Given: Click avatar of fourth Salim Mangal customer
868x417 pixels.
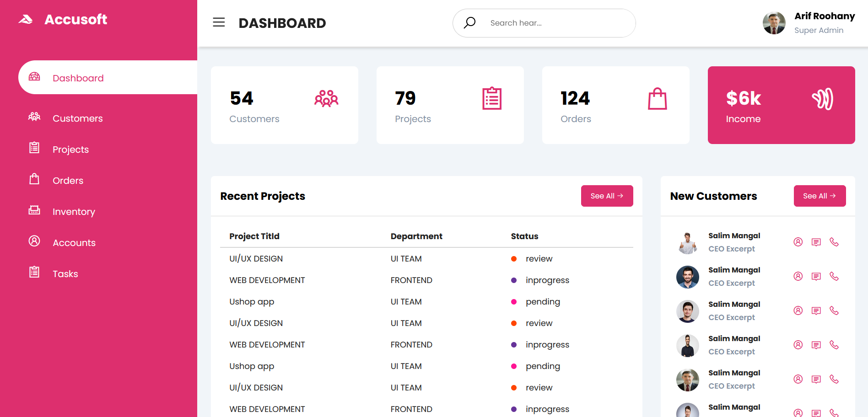Looking at the screenshot, I should (x=688, y=346).
